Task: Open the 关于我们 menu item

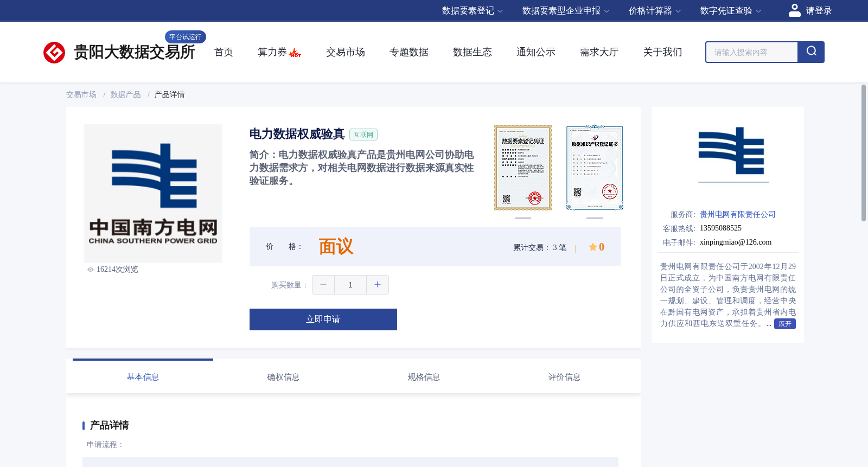Action: coord(663,52)
